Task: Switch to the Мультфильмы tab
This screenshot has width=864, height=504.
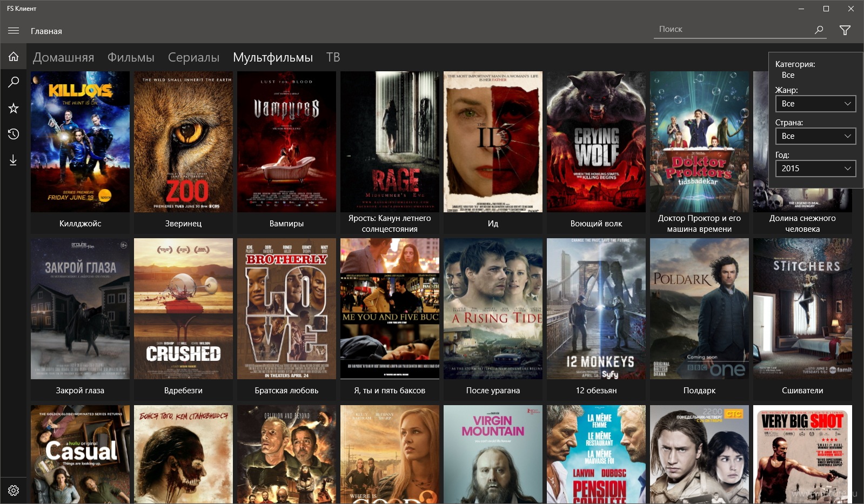Action: click(x=273, y=57)
